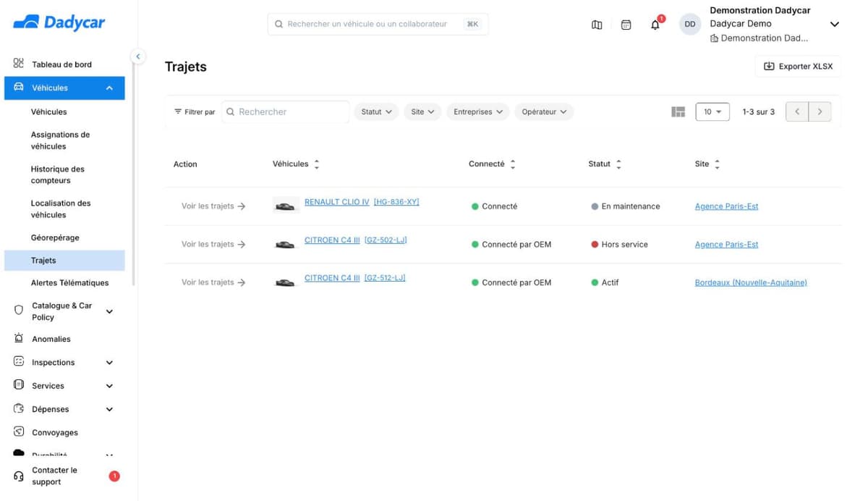Image resolution: width=868 pixels, height=501 pixels.
Task: Export trips with Exporter XLSX
Action: 798,67
